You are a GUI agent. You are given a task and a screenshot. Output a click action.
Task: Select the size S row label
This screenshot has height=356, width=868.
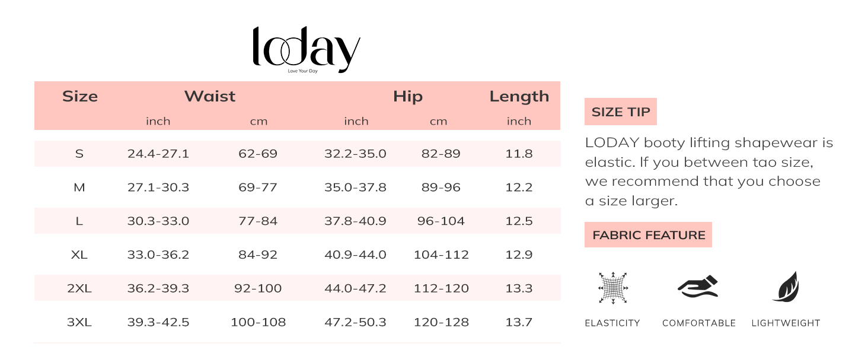(79, 154)
